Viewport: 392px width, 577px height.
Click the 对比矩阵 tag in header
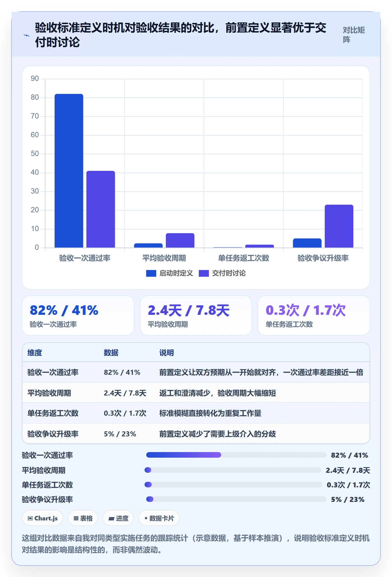tap(354, 35)
